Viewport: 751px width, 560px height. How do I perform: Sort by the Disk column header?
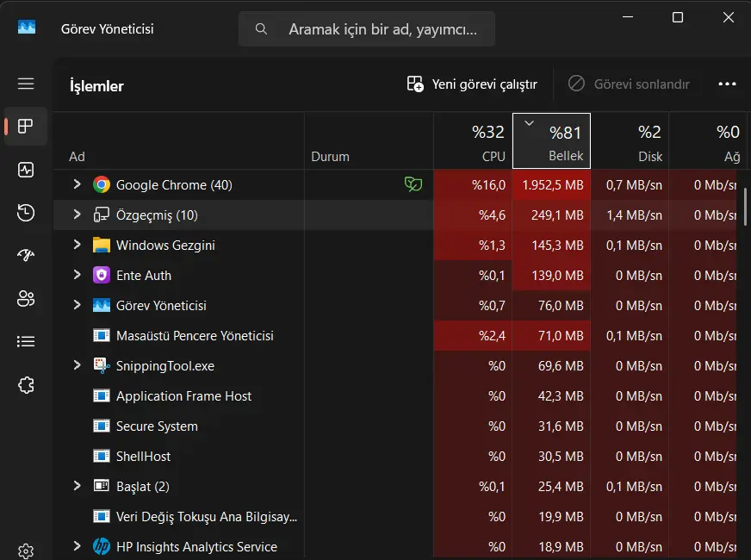click(630, 140)
